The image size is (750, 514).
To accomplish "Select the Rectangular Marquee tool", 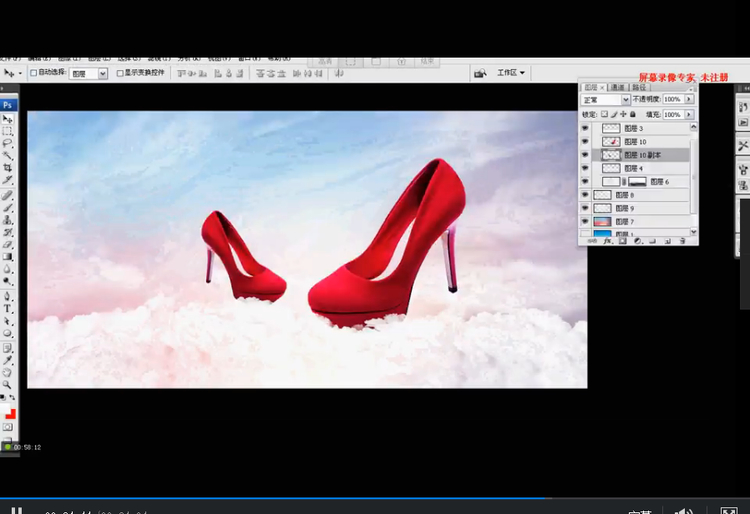I will coord(7,131).
